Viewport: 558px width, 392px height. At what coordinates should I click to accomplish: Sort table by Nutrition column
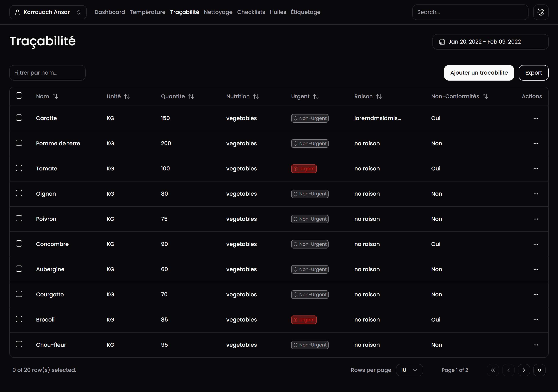[x=242, y=96]
